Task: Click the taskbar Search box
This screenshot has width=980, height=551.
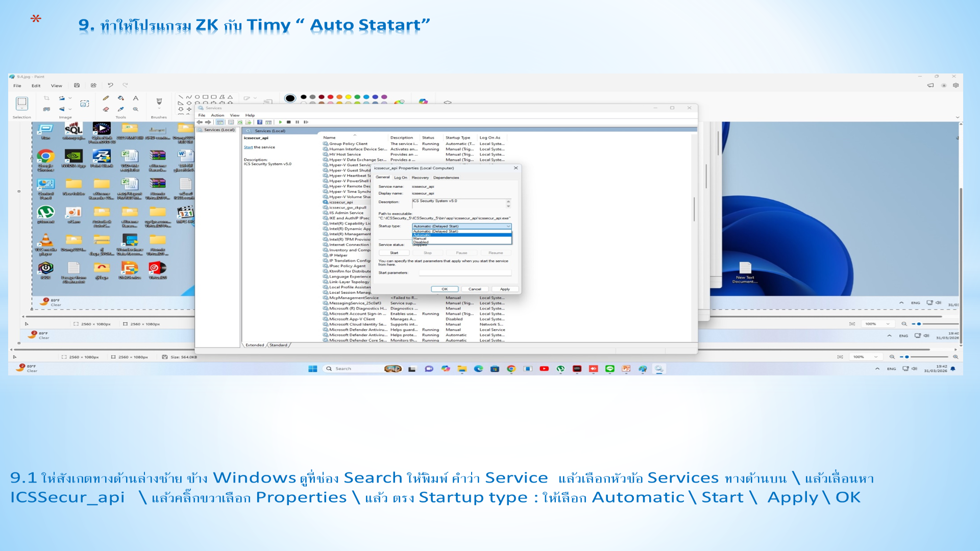Action: coord(362,368)
